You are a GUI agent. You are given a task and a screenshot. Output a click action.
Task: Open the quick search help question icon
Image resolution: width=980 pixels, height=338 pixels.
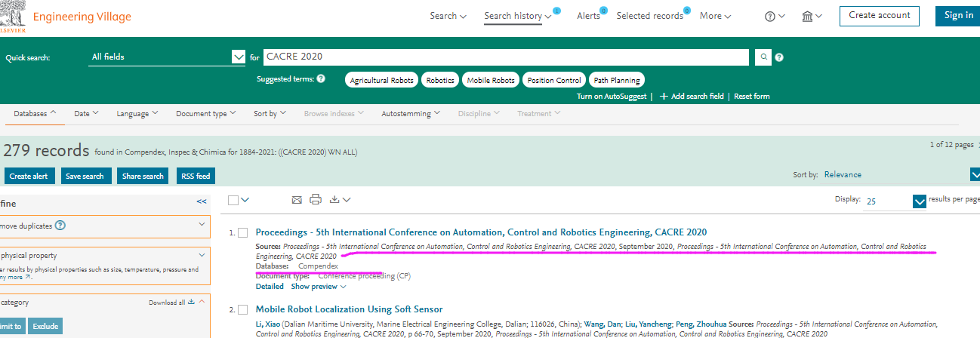(x=779, y=57)
